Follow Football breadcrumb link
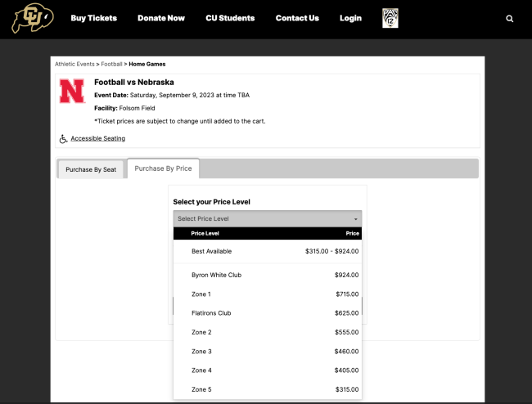The height and width of the screenshot is (404, 532). pyautogui.click(x=111, y=64)
